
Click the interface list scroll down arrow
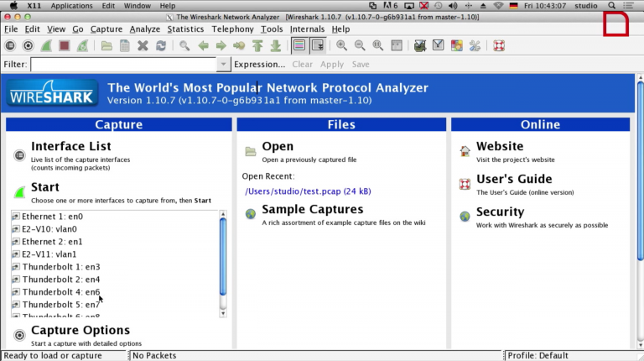[223, 314]
